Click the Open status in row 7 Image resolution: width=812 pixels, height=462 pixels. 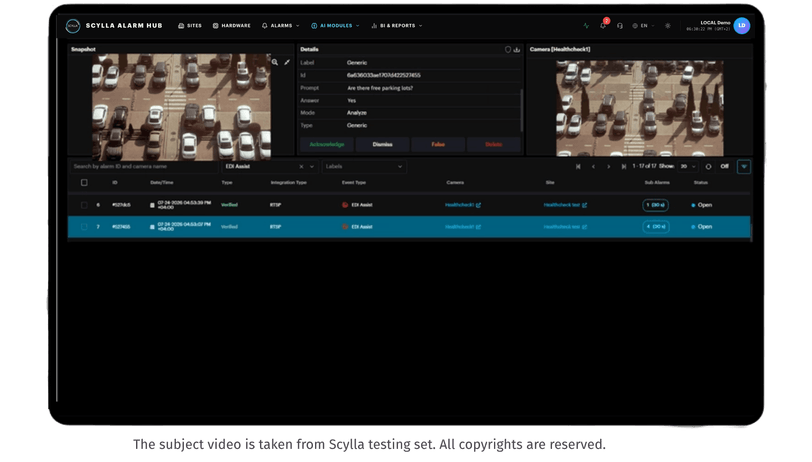[702, 227]
